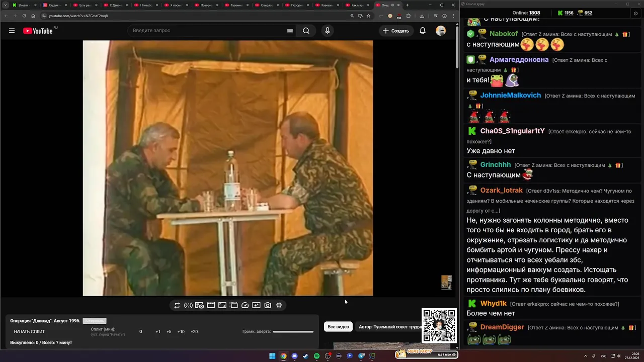Click the speedometer playback speed icon

click(x=245, y=305)
